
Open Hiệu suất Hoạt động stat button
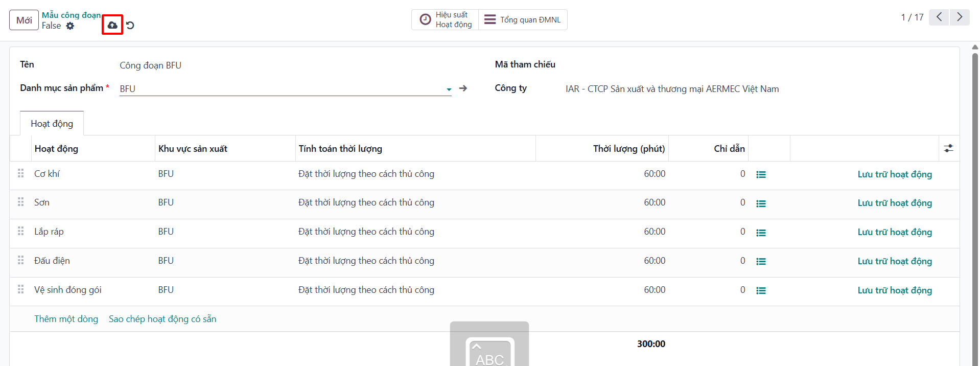click(445, 19)
